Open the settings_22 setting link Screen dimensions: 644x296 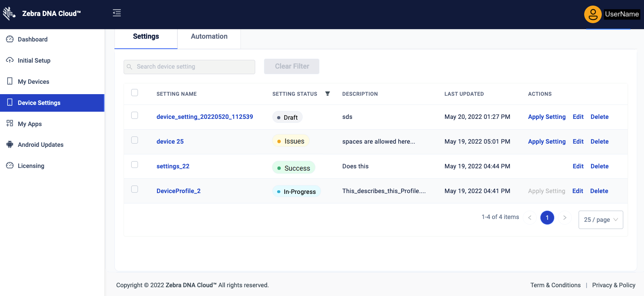(173, 166)
